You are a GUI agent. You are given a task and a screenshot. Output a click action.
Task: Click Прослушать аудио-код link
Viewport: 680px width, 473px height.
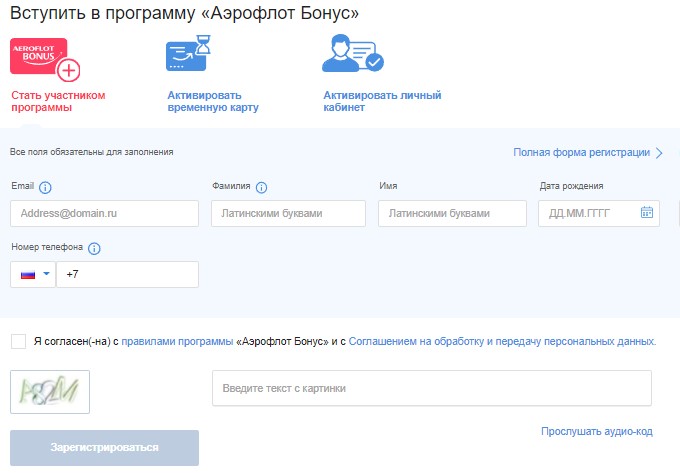pyautogui.click(x=596, y=431)
